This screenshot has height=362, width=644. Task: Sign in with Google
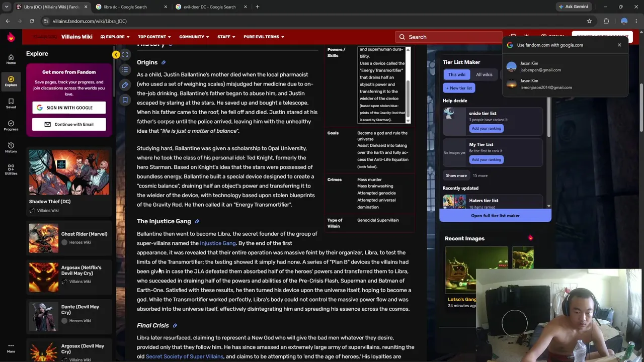click(x=69, y=108)
